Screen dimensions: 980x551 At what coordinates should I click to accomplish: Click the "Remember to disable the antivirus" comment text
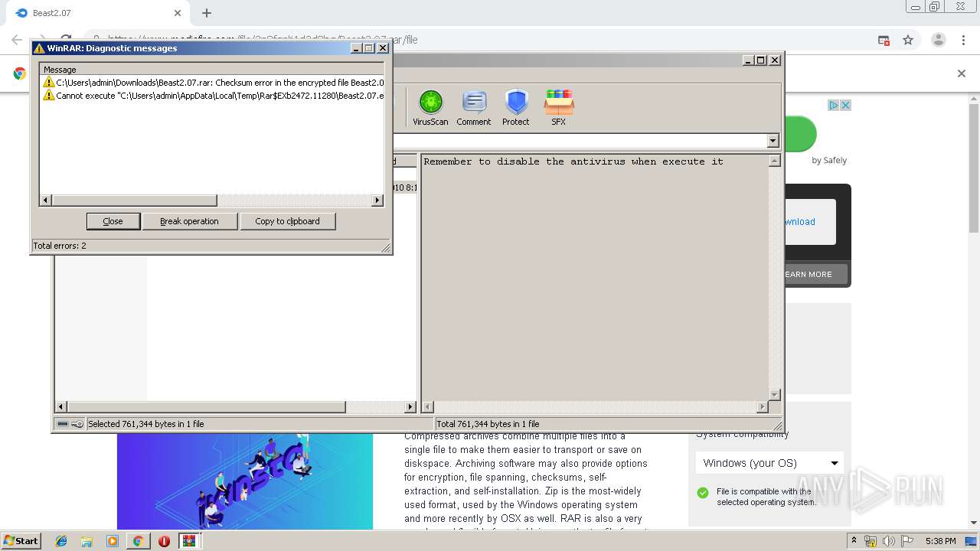pyautogui.click(x=573, y=161)
